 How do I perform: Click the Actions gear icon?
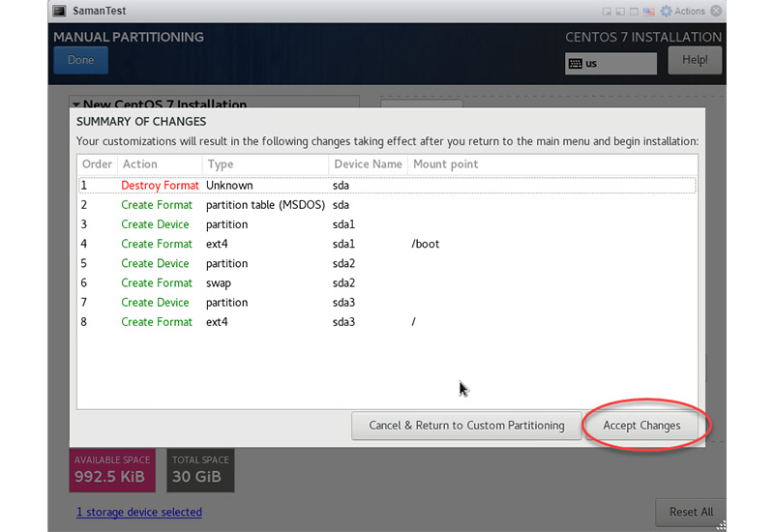point(666,12)
